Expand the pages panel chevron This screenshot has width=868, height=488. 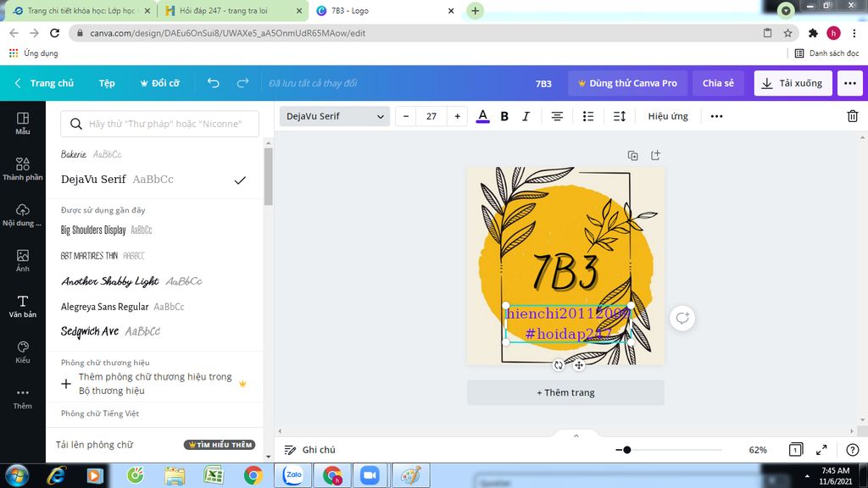(576, 436)
